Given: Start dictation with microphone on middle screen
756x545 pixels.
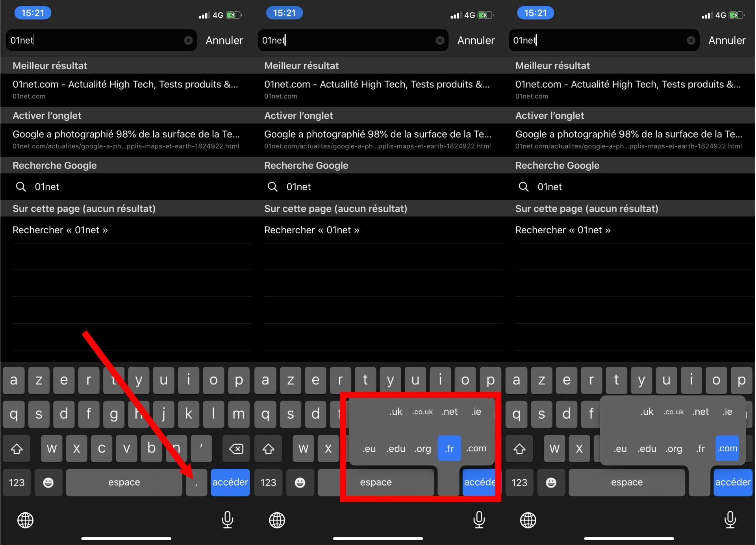Looking at the screenshot, I should pyautogui.click(x=479, y=520).
